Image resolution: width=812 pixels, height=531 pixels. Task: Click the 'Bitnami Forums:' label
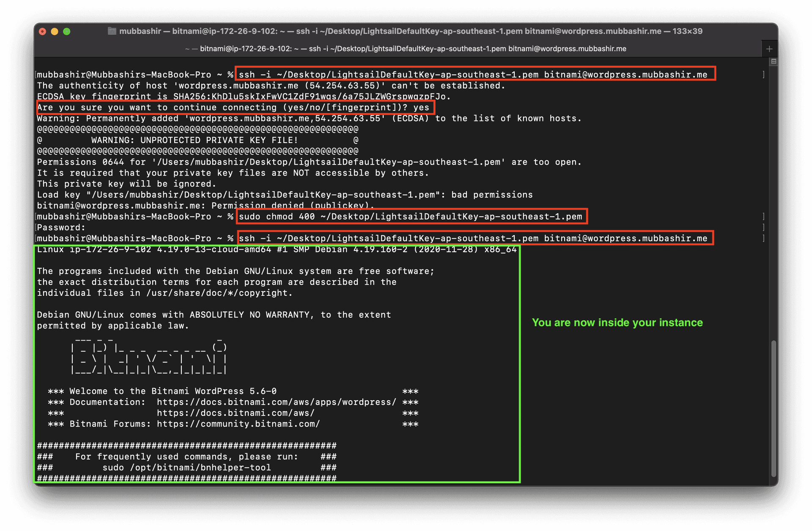click(x=110, y=424)
